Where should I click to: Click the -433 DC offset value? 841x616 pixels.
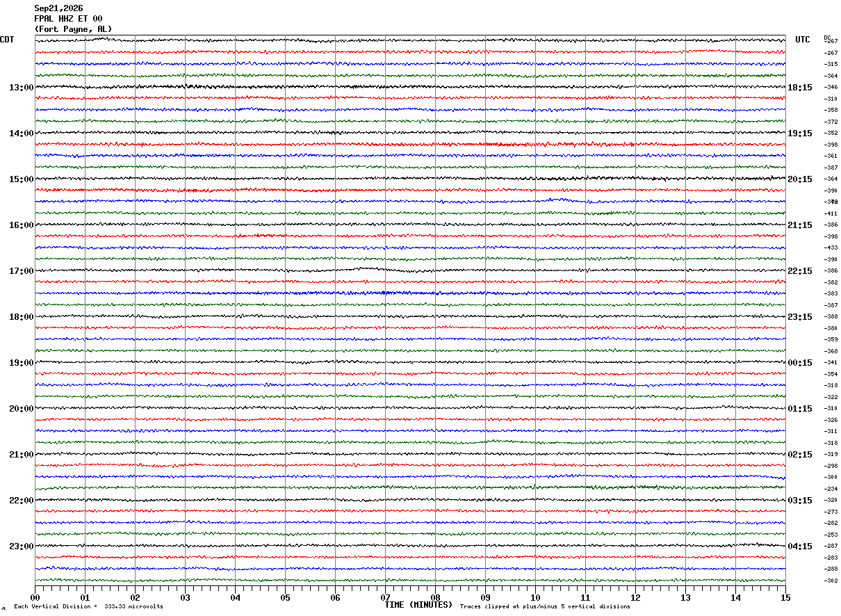coord(831,248)
